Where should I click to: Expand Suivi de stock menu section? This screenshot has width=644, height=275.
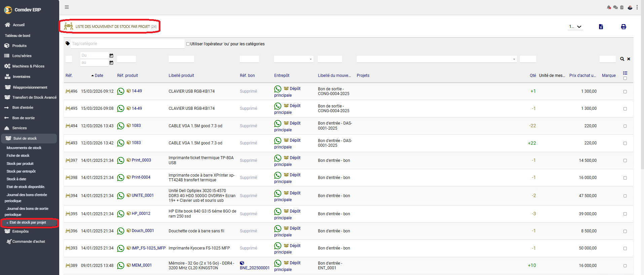[29, 138]
